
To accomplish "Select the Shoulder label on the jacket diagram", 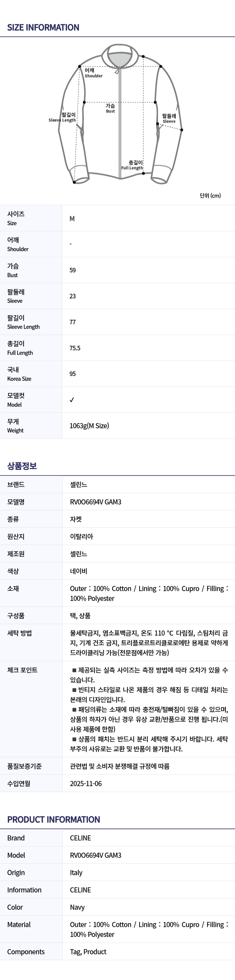I will (x=93, y=73).
